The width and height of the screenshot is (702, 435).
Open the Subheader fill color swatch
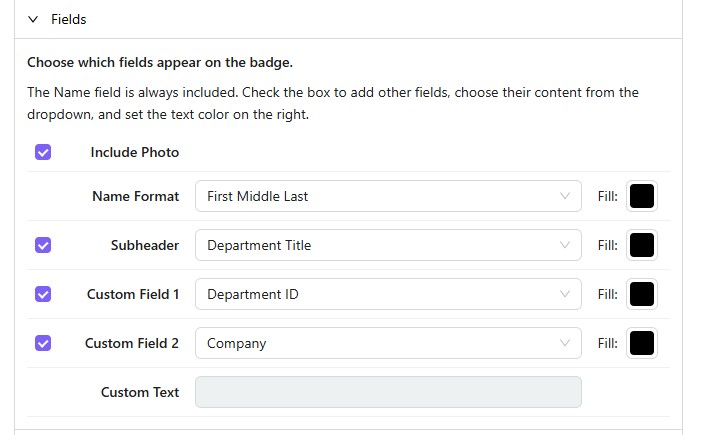pyautogui.click(x=642, y=245)
